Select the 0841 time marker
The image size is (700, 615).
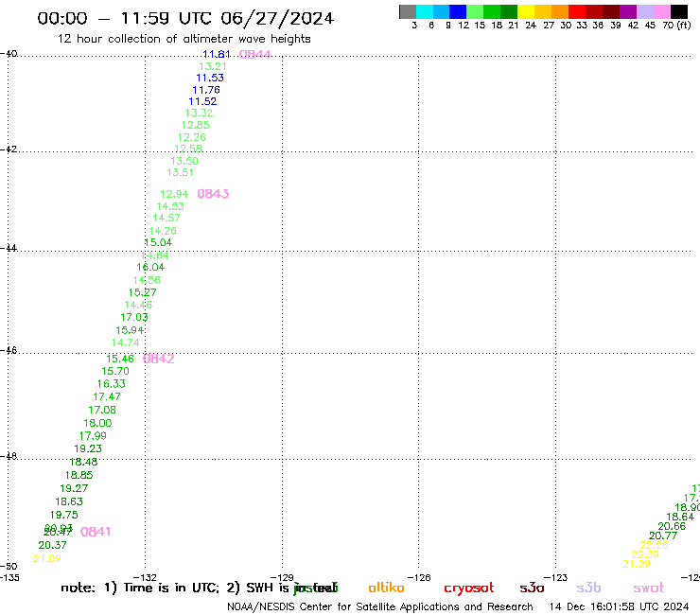[x=96, y=532]
